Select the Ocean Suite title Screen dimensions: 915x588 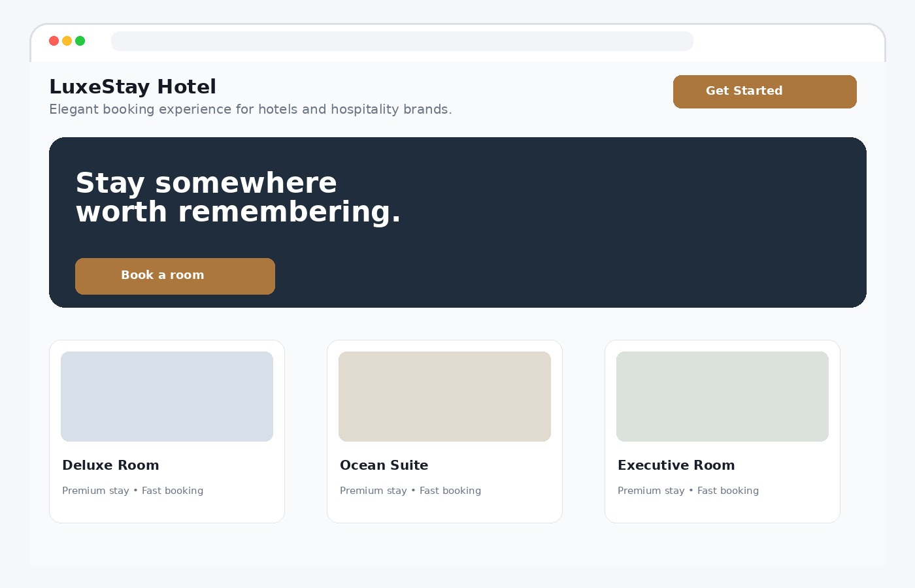384,465
